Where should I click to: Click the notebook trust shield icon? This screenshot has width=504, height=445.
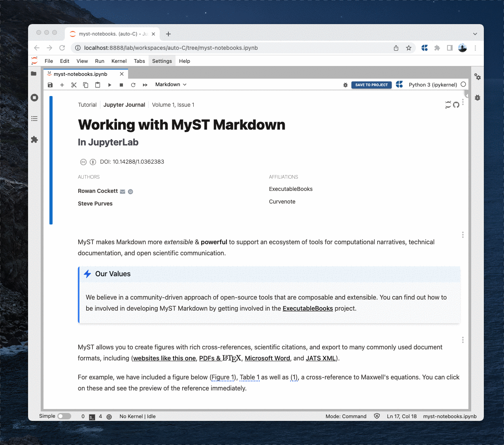pyautogui.click(x=377, y=416)
